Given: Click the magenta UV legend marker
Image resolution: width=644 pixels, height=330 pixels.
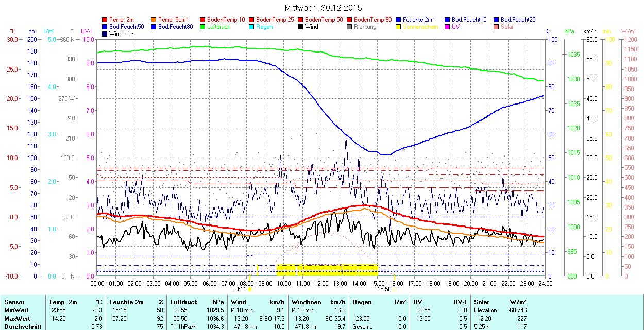Looking at the screenshot, I should point(448,27).
